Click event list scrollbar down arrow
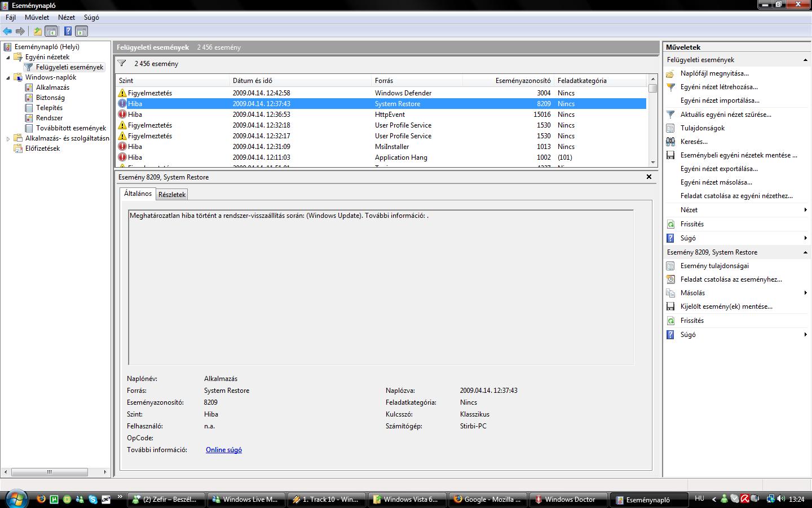 653,163
